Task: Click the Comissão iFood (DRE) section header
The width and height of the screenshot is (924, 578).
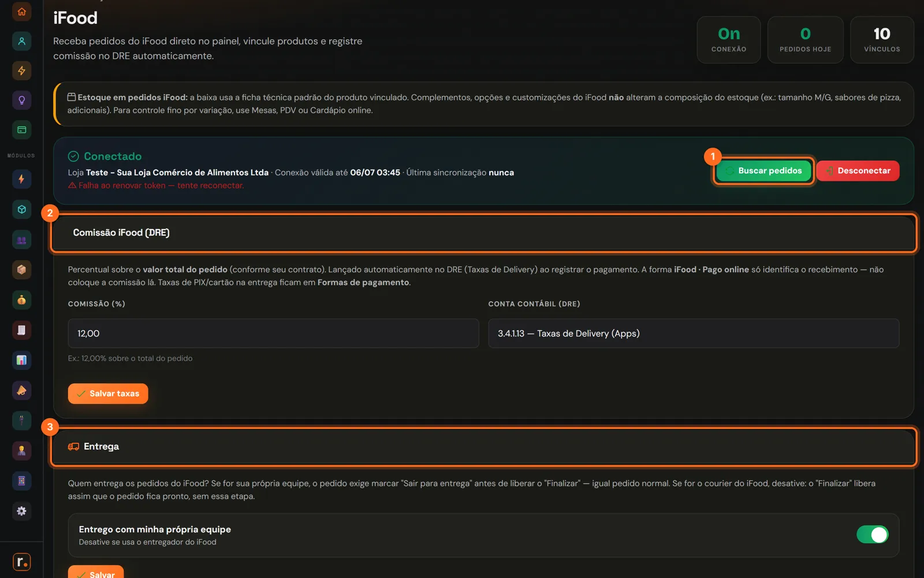Action: coord(483,233)
